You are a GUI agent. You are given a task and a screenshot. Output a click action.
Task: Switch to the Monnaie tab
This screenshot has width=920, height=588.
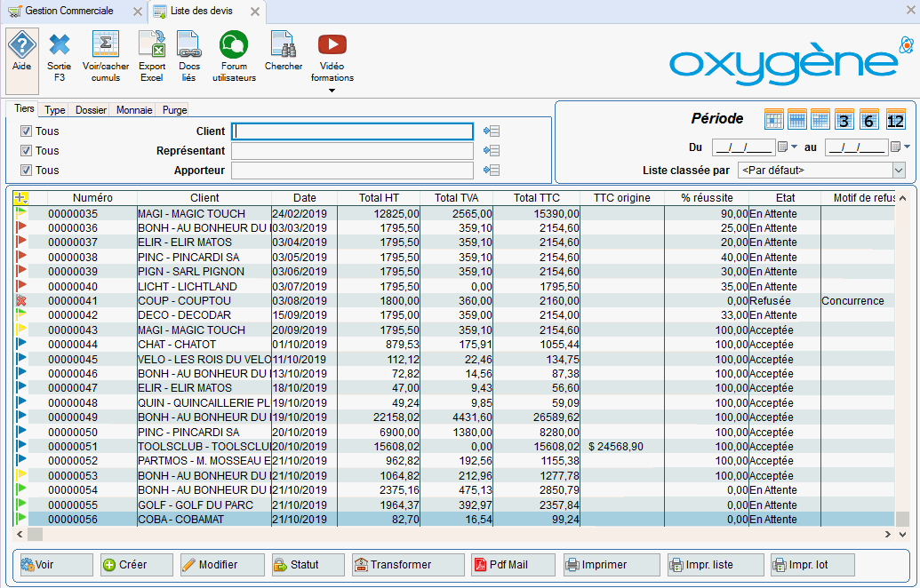(x=134, y=109)
